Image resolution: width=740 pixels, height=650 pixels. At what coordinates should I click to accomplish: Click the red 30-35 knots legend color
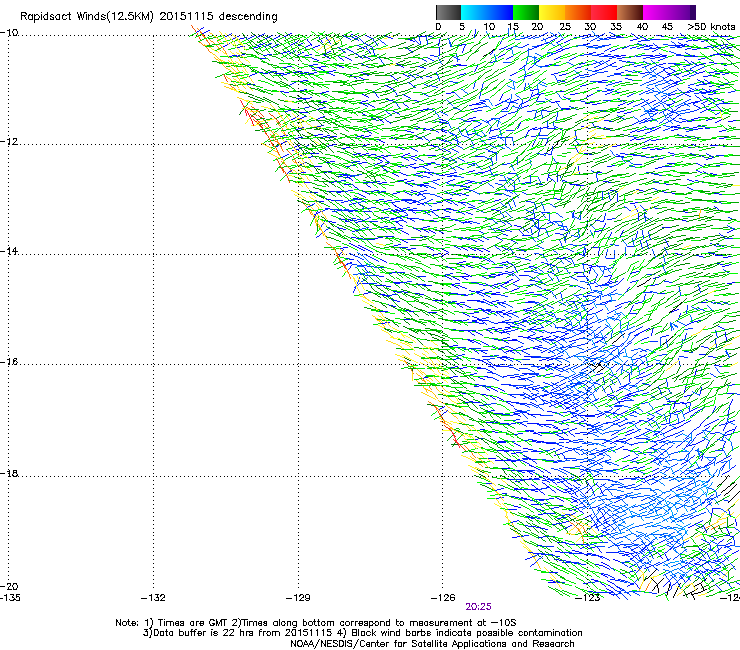click(x=604, y=12)
